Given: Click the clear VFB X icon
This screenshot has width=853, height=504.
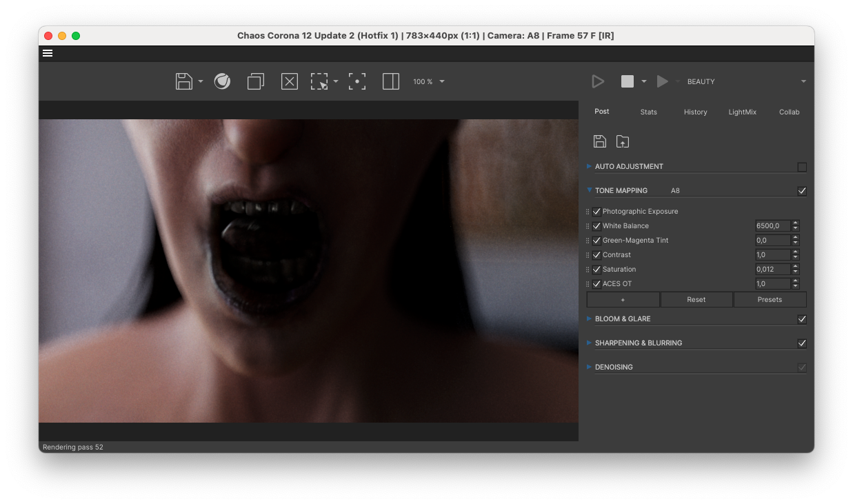Looking at the screenshot, I should click(x=290, y=81).
